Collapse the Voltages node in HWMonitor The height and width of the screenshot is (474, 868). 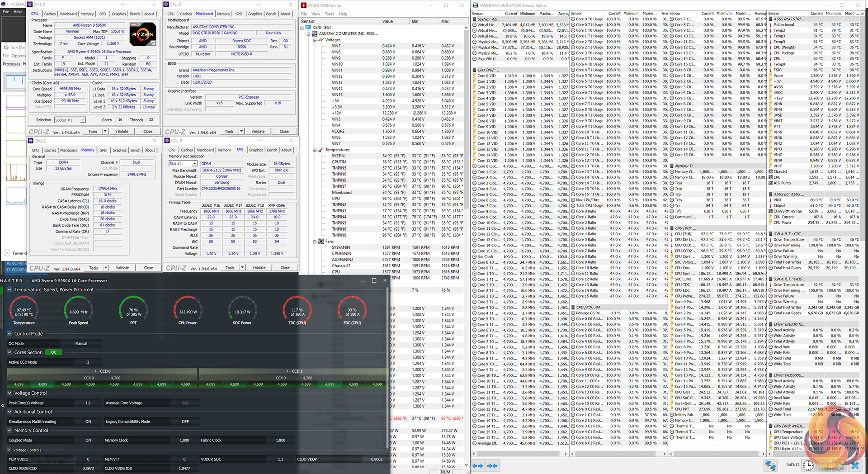coord(315,40)
